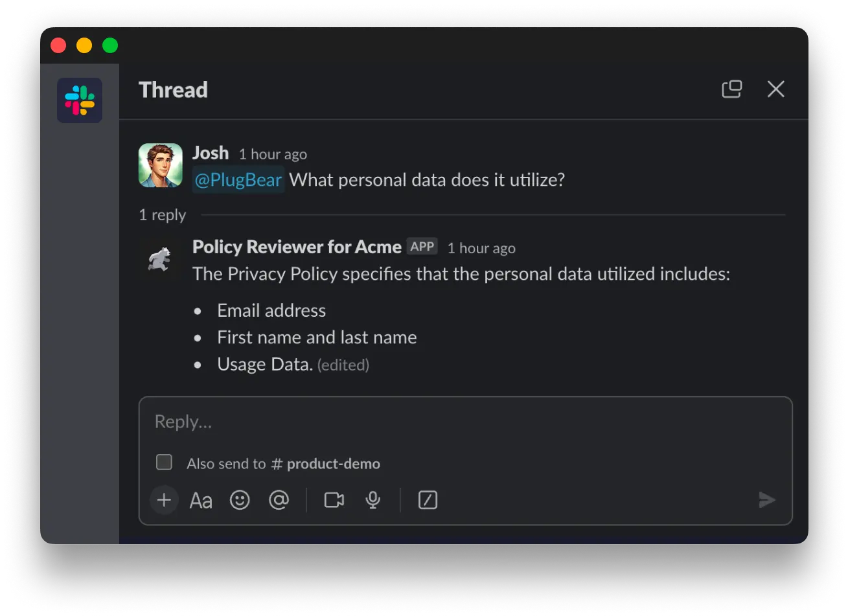The width and height of the screenshot is (848, 616).
Task: Click the @PlugBear mention
Action: (x=238, y=179)
